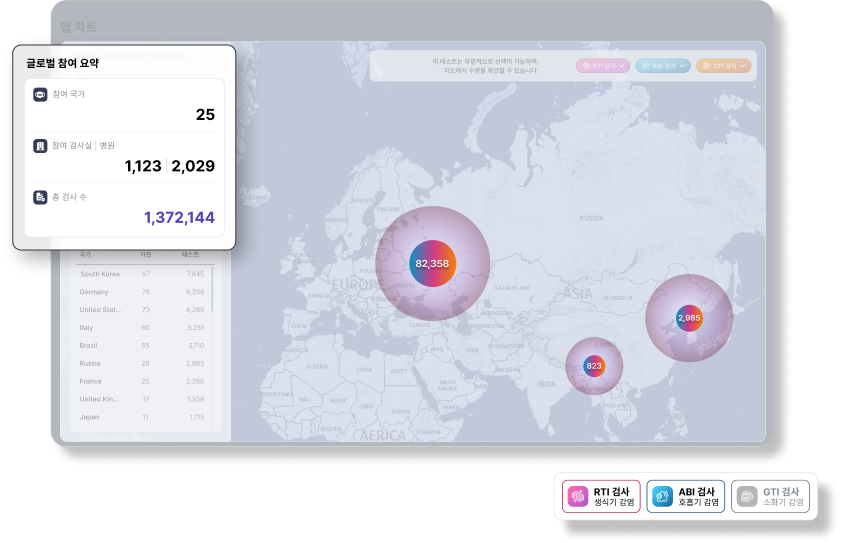Click the labs count 1,123

[x=143, y=166]
